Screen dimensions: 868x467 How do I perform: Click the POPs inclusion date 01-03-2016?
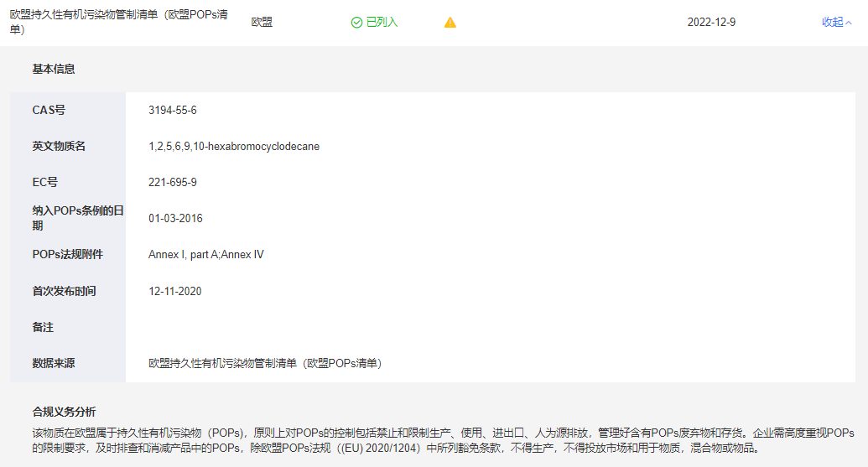pos(175,219)
